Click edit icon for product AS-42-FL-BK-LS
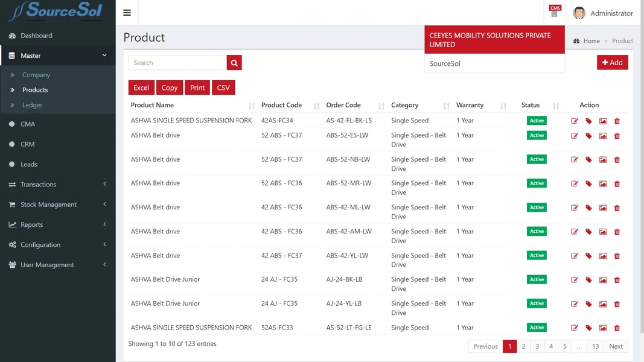This screenshot has width=644, height=362. 575,121
